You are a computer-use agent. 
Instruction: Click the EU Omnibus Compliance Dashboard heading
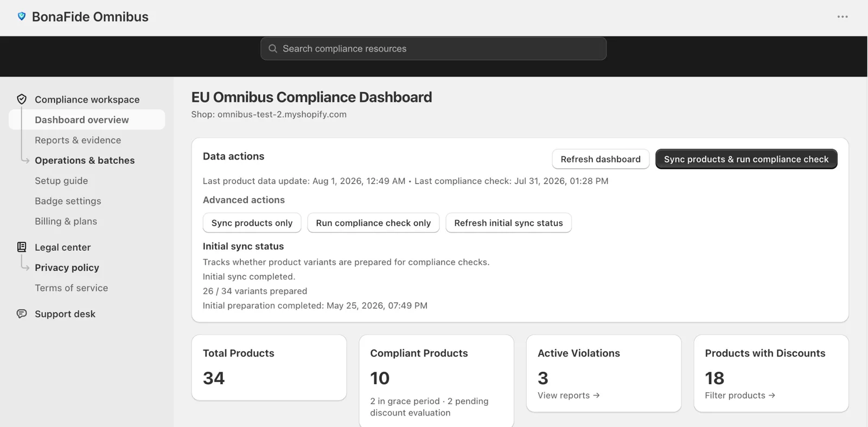point(311,97)
